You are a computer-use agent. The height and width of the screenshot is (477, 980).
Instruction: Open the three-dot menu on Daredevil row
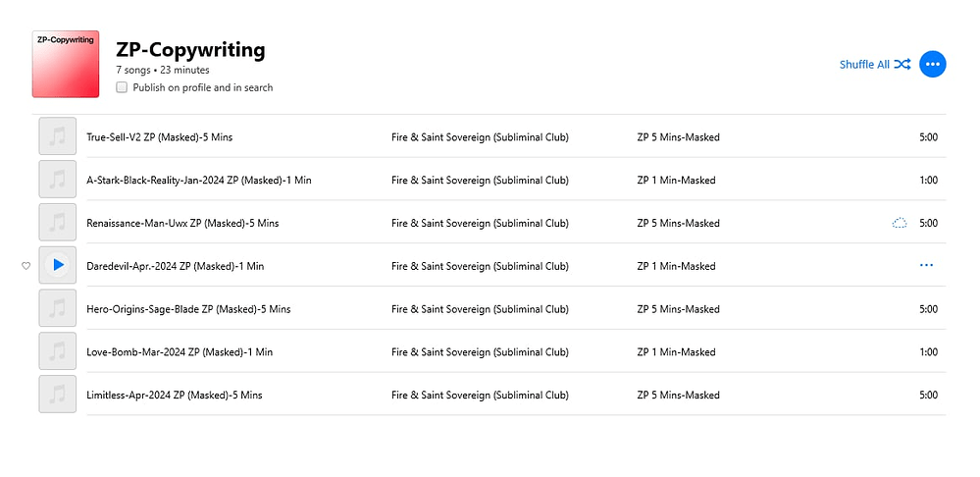tap(926, 266)
